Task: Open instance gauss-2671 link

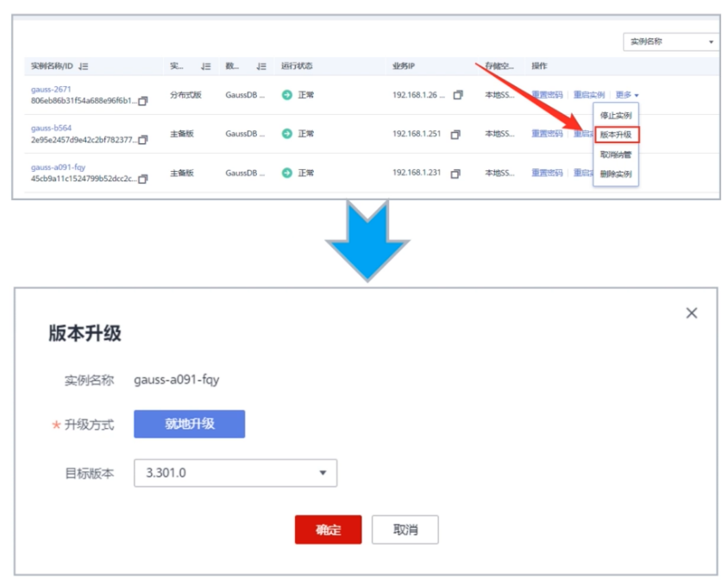Action: click(x=51, y=89)
